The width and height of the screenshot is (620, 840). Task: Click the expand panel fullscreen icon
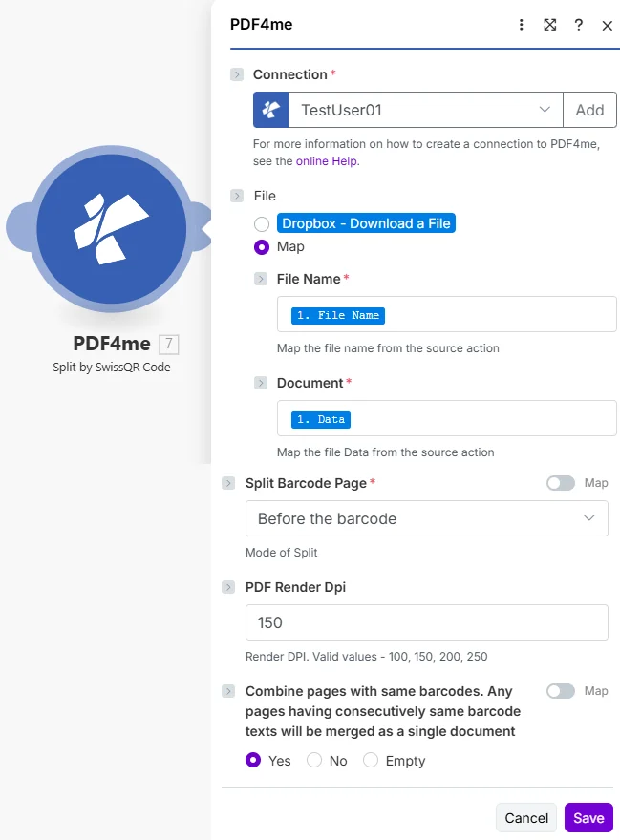pyautogui.click(x=549, y=25)
